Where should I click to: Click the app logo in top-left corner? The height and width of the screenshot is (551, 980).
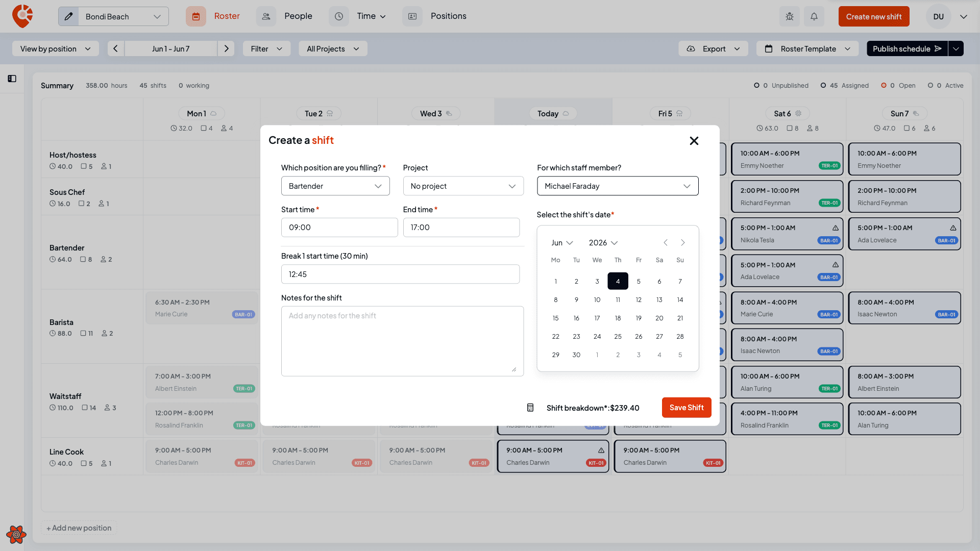click(22, 16)
